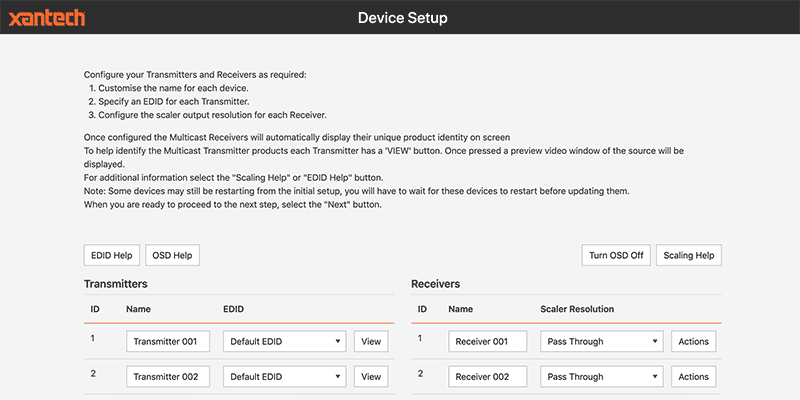Open Scaler Resolution dropdown for Receiver 001
Image resolution: width=800 pixels, height=400 pixels.
click(x=601, y=342)
